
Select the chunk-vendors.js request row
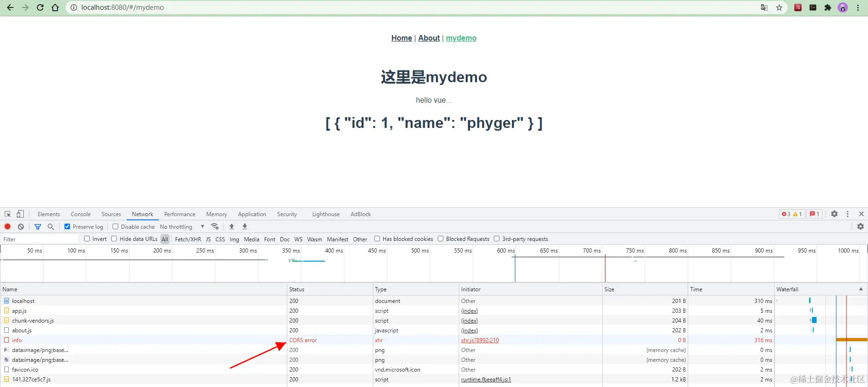click(387, 321)
